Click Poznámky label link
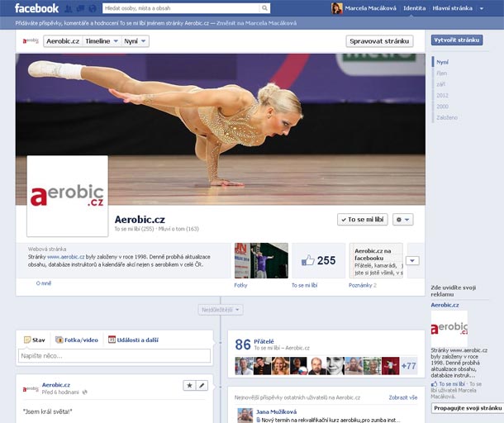 [x=360, y=285]
